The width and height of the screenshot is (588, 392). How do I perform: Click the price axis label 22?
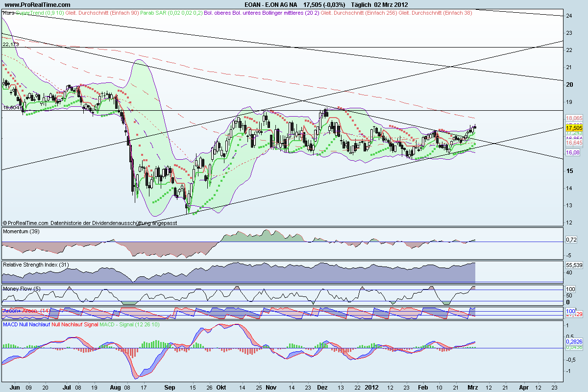(569, 50)
